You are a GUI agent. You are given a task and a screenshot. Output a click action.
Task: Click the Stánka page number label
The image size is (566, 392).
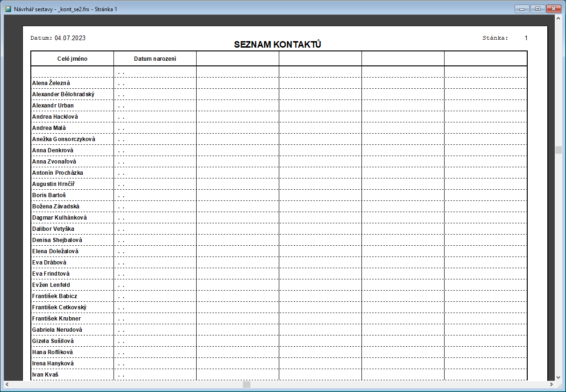(495, 38)
